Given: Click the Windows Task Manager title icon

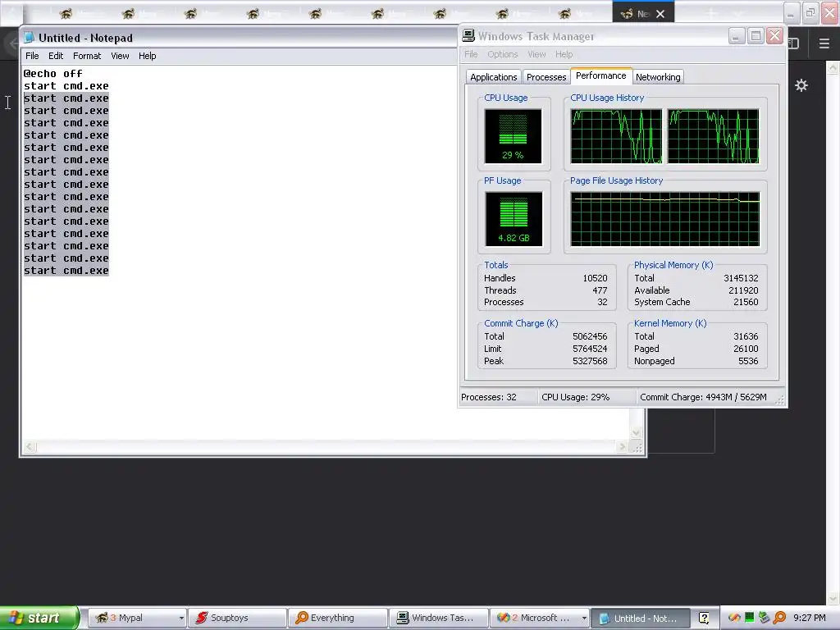Looking at the screenshot, I should (468, 36).
